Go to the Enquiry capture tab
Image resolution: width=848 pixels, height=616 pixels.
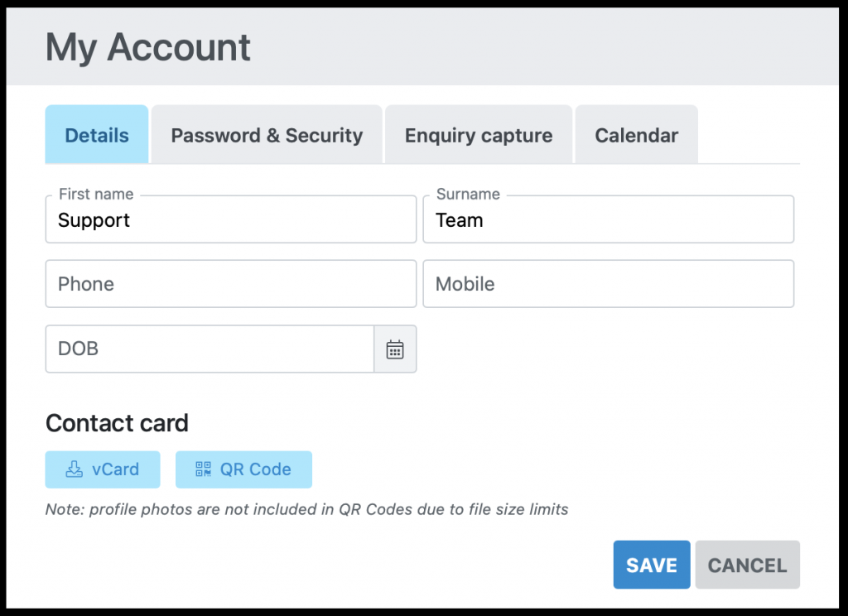(479, 135)
